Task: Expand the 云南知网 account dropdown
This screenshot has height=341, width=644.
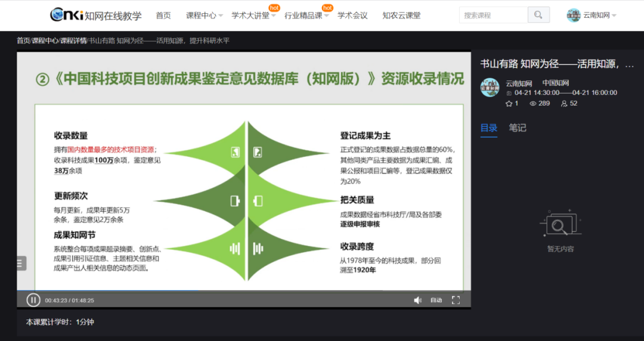Action: pos(600,15)
